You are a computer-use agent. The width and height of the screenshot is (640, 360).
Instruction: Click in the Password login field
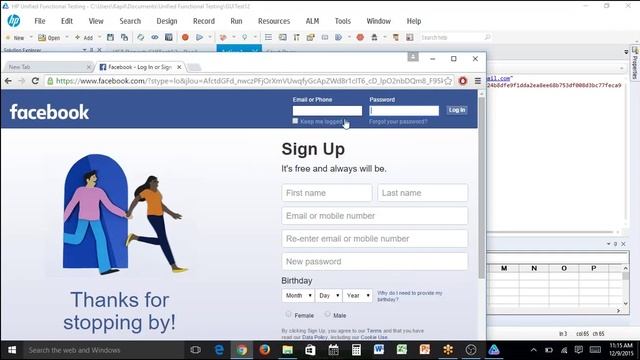click(404, 110)
